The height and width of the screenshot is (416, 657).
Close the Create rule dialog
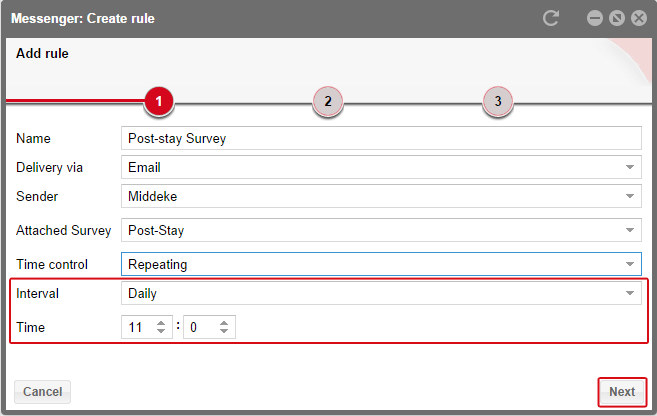pos(639,18)
